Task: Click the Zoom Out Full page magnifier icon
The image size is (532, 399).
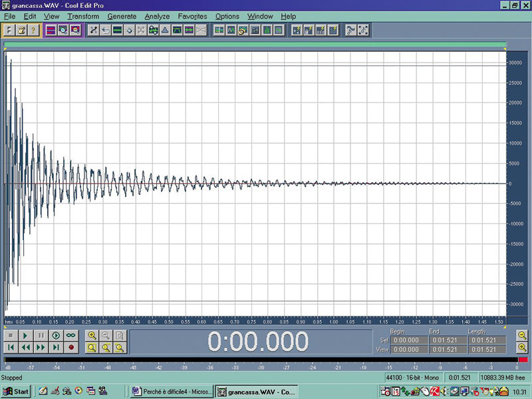Action: point(120,336)
